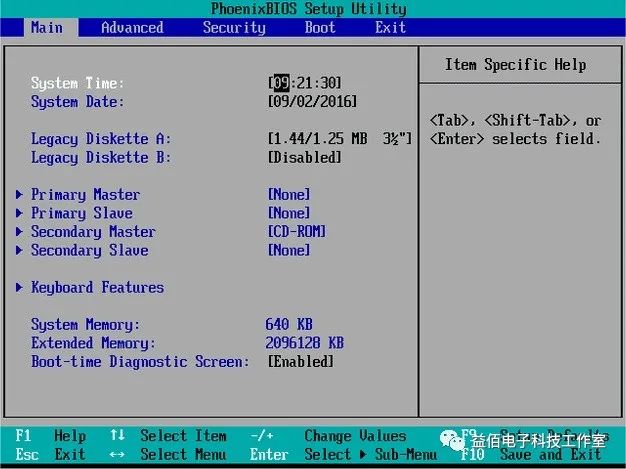Open the Exit menu tab
This screenshot has width=626, height=469.
pyautogui.click(x=390, y=28)
